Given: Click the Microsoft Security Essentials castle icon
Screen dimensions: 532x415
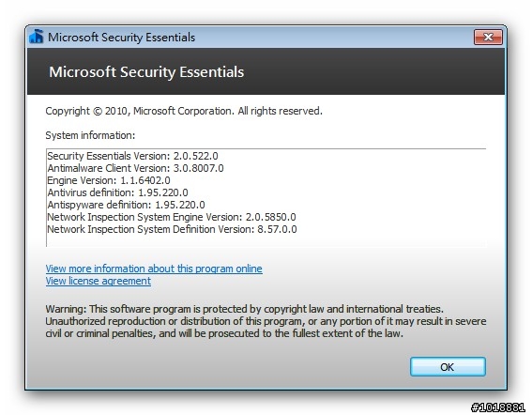Looking at the screenshot, I should [x=37, y=37].
